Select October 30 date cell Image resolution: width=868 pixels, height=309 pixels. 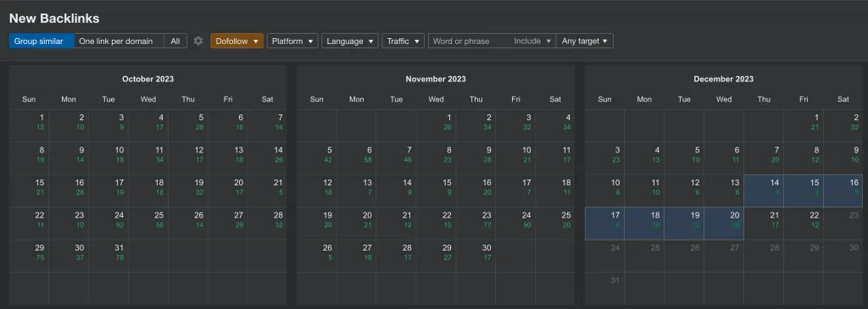[x=69, y=256]
